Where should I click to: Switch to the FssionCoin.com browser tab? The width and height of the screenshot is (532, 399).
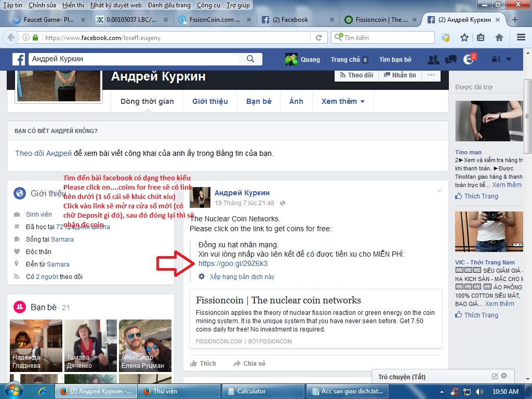(x=215, y=20)
